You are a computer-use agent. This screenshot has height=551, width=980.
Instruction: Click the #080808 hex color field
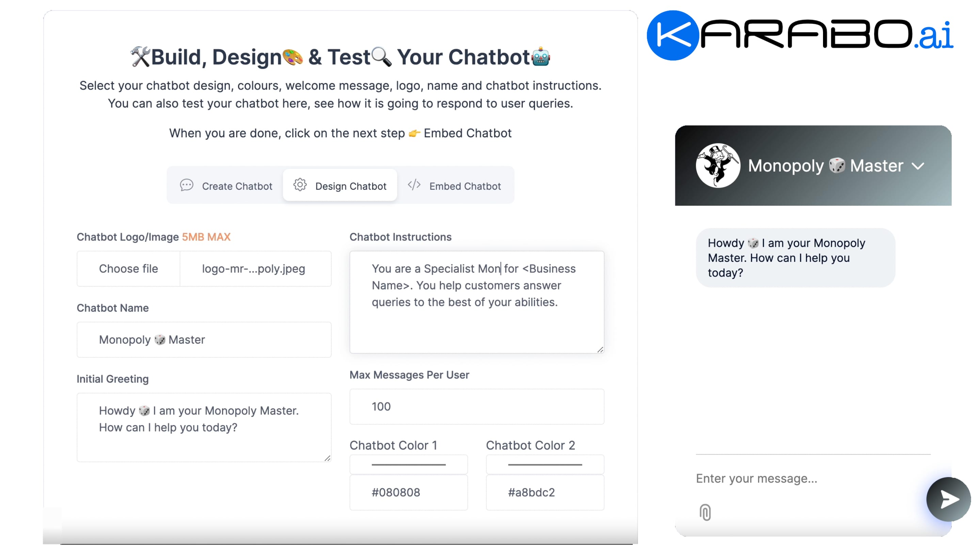point(409,492)
